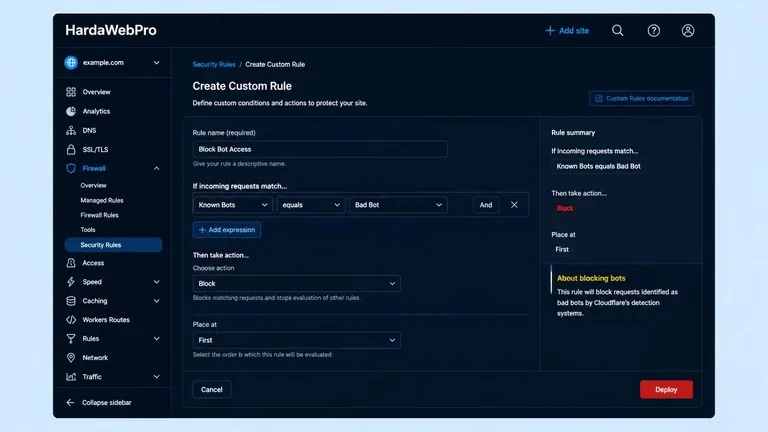Click the Rule name input field
Image resolution: width=768 pixels, height=432 pixels.
click(x=320, y=149)
